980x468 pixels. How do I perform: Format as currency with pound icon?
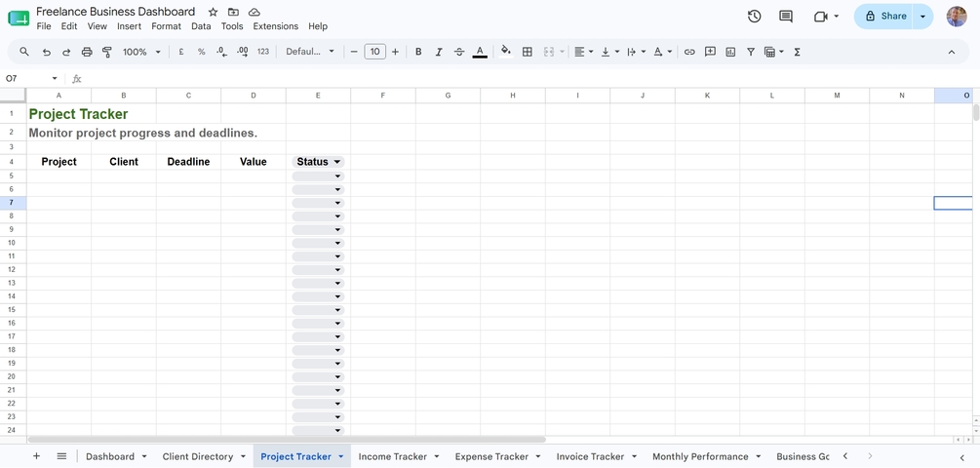coord(181,52)
